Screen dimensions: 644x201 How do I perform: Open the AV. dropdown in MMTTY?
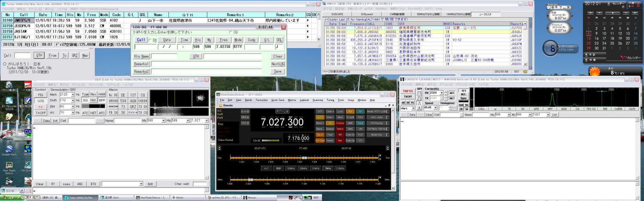coord(73,113)
